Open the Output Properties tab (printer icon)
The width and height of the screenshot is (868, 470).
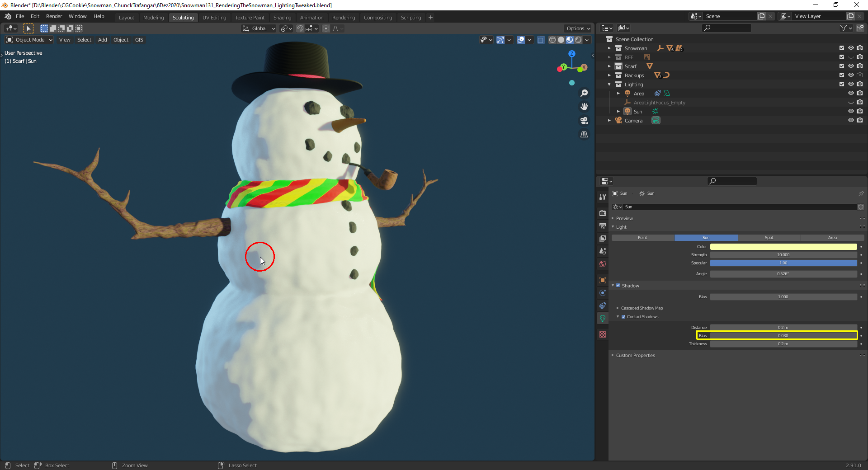[x=602, y=226]
